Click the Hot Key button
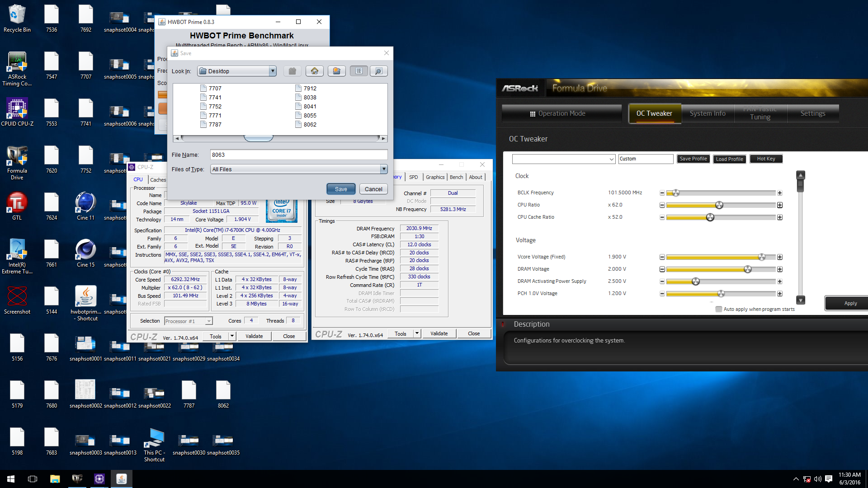The height and width of the screenshot is (488, 868). [x=766, y=159]
